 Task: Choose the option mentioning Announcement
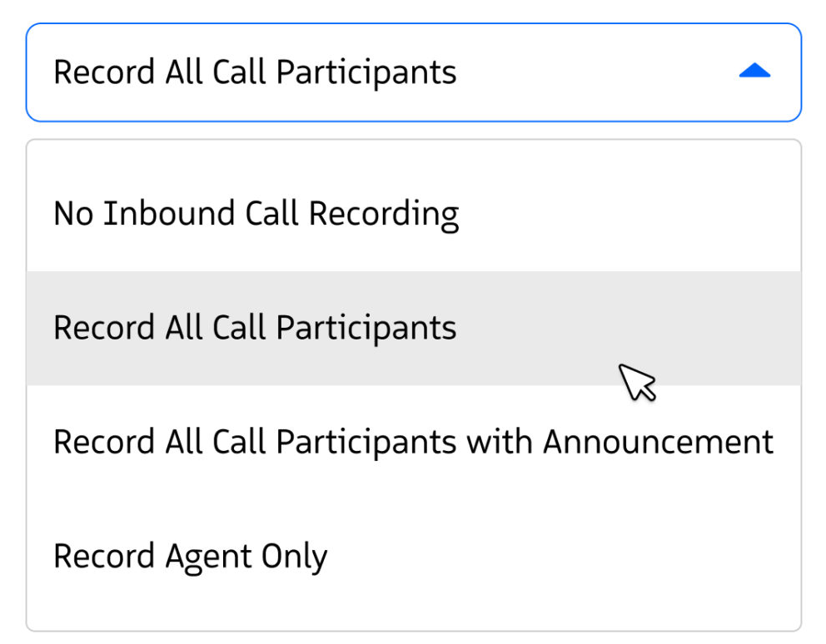pyautogui.click(x=413, y=442)
